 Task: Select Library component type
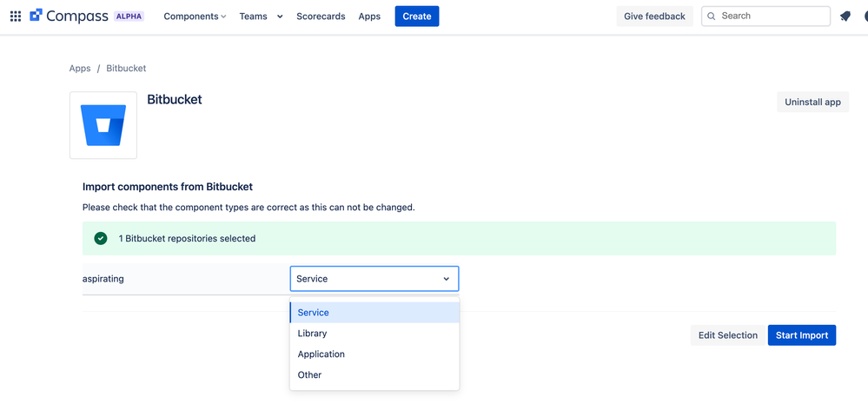(x=374, y=333)
